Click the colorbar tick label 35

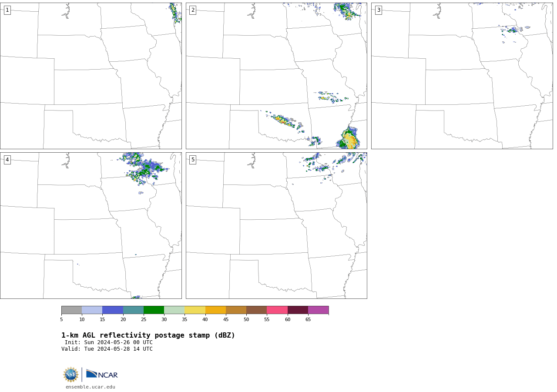[185, 320]
